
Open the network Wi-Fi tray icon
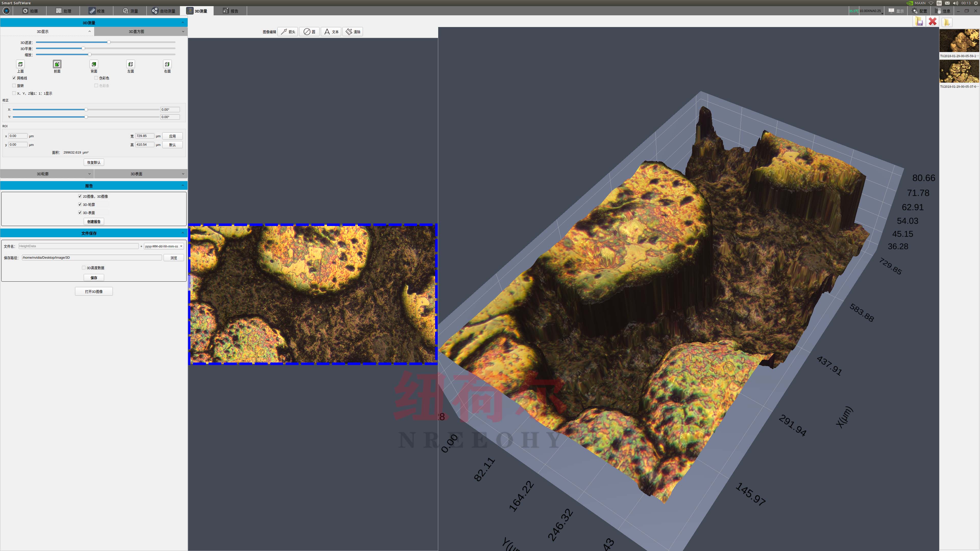pos(931,3)
